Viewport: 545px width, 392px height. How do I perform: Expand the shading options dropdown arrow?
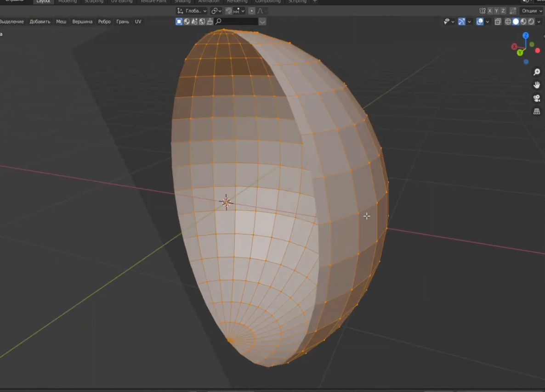click(x=539, y=21)
